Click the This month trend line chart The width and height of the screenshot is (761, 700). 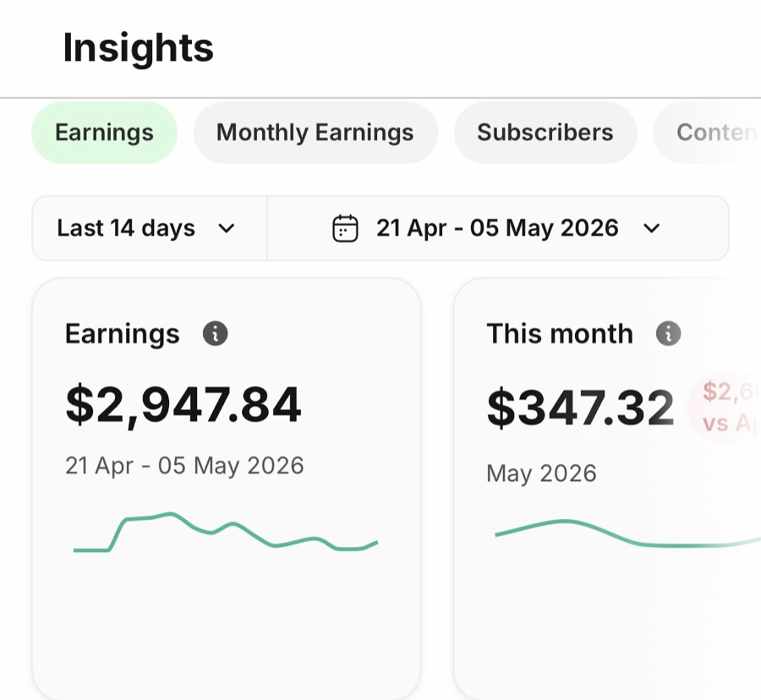point(627,533)
